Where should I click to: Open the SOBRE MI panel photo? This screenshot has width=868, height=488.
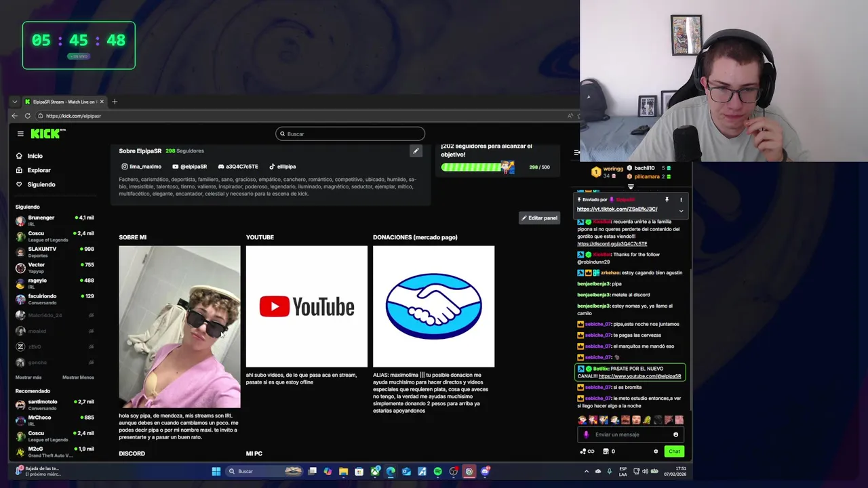[180, 327]
